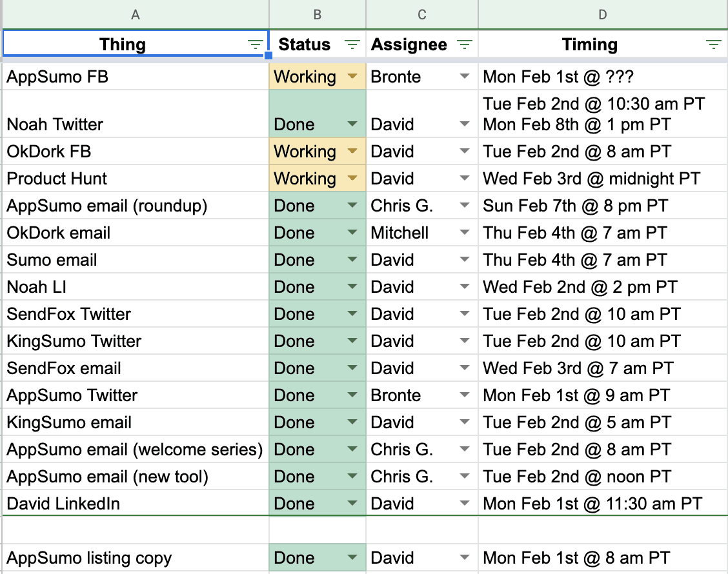Open status dropdown for AppSumo listing copy
The height and width of the screenshot is (574, 728).
352,557
